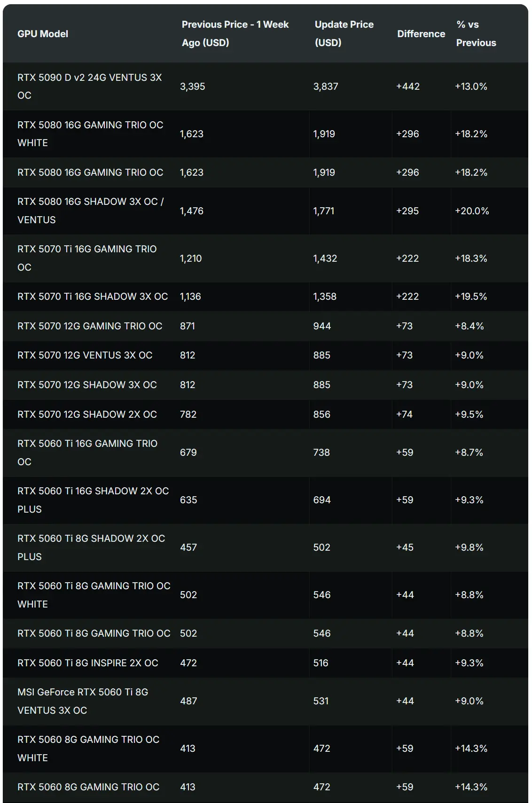Screen dimensions: 532x803
Task: Select the RTX 5070 12G SHADOW 2X OC row
Action: point(266,414)
